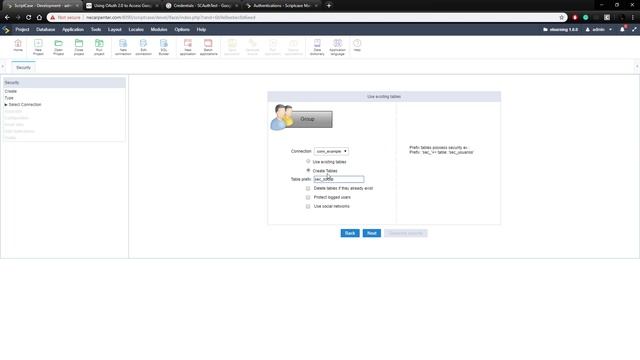The height and width of the screenshot is (360, 640).
Task: Click the Open Project toolbar icon
Action: (58, 47)
